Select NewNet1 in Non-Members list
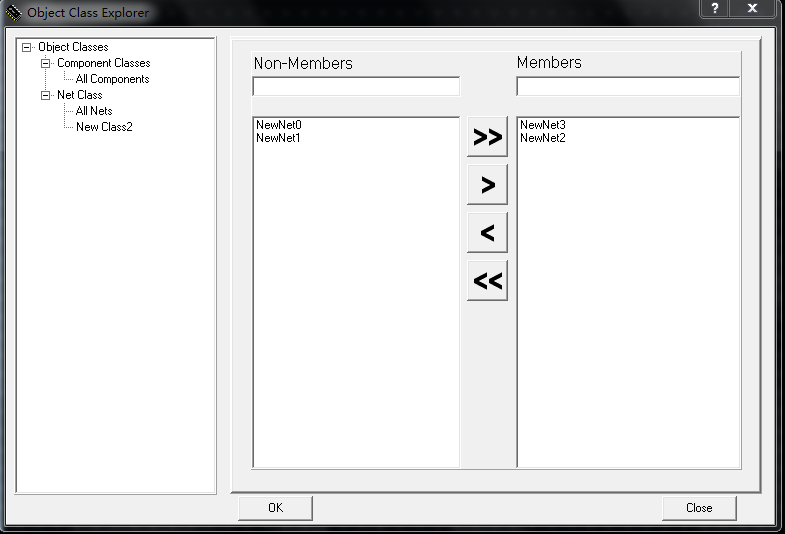Image resolution: width=785 pixels, height=534 pixels. [278, 138]
